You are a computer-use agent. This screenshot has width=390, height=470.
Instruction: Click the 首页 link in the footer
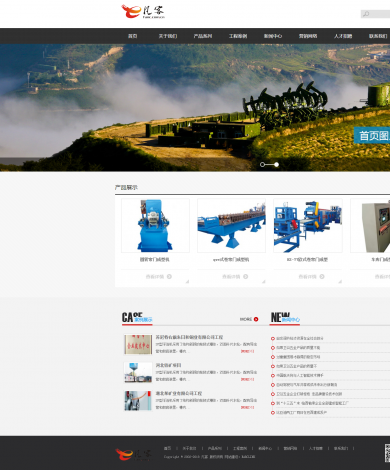coord(167,448)
